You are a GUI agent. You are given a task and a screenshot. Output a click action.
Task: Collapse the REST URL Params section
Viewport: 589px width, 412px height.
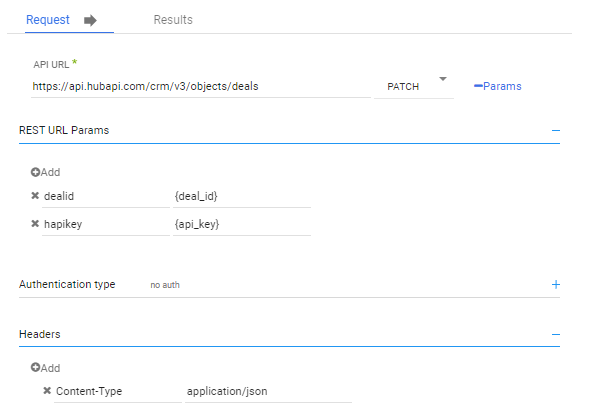point(556,131)
